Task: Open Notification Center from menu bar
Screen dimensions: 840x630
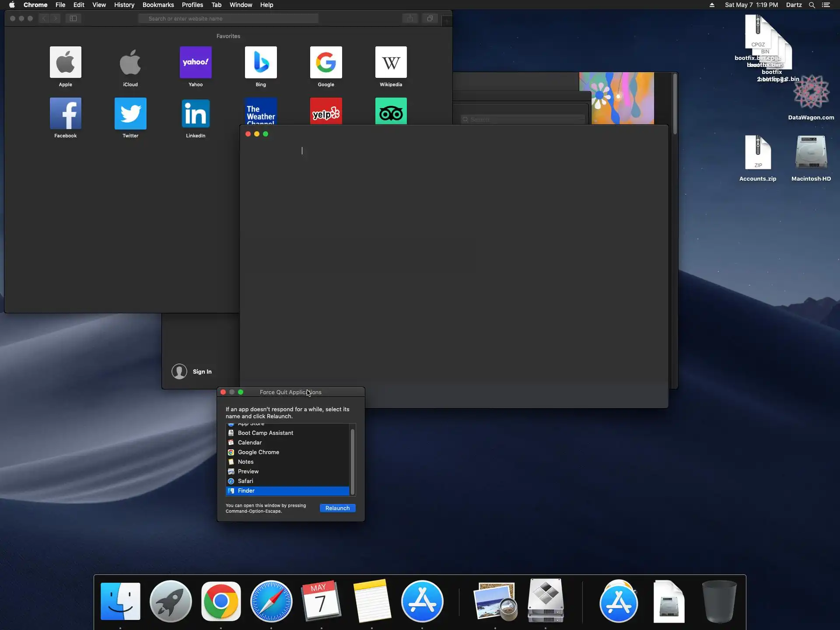Action: (x=826, y=5)
